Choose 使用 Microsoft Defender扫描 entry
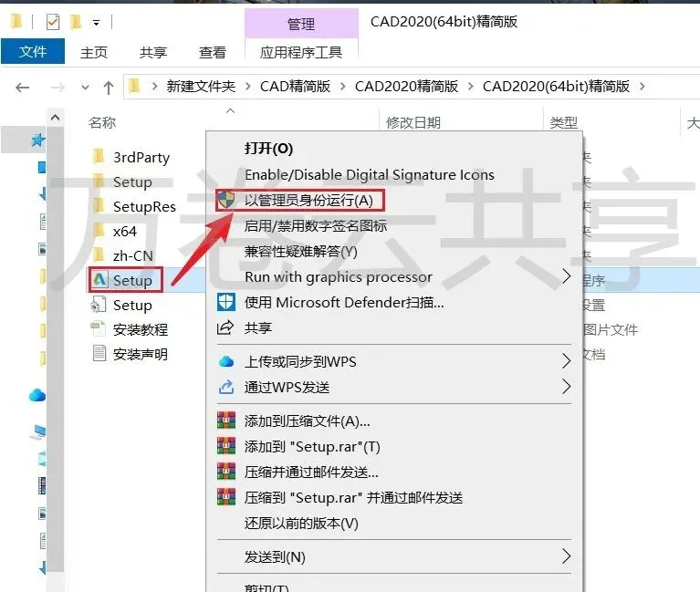The width and height of the screenshot is (700, 592). (344, 303)
